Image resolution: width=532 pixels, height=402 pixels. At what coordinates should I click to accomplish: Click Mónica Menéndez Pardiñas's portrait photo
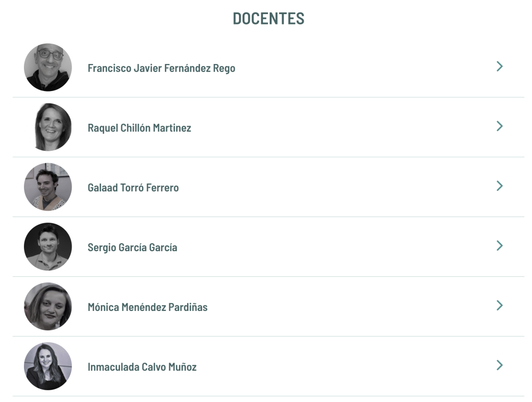click(48, 306)
